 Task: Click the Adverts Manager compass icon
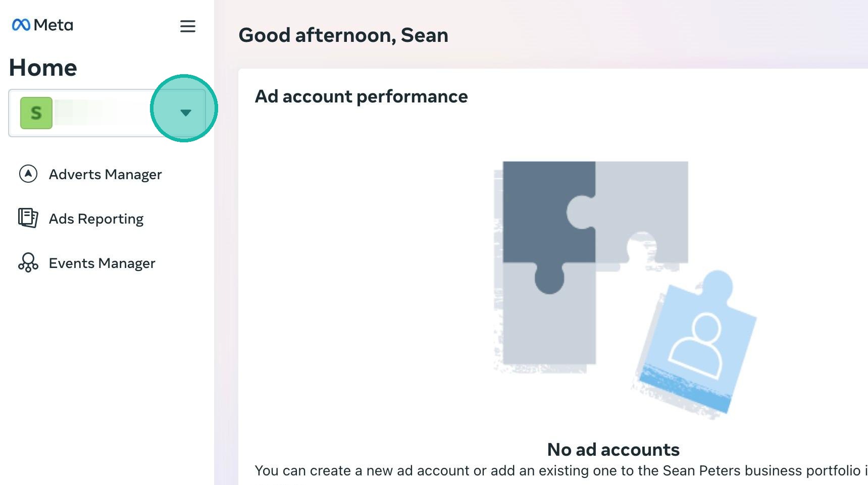pyautogui.click(x=28, y=174)
